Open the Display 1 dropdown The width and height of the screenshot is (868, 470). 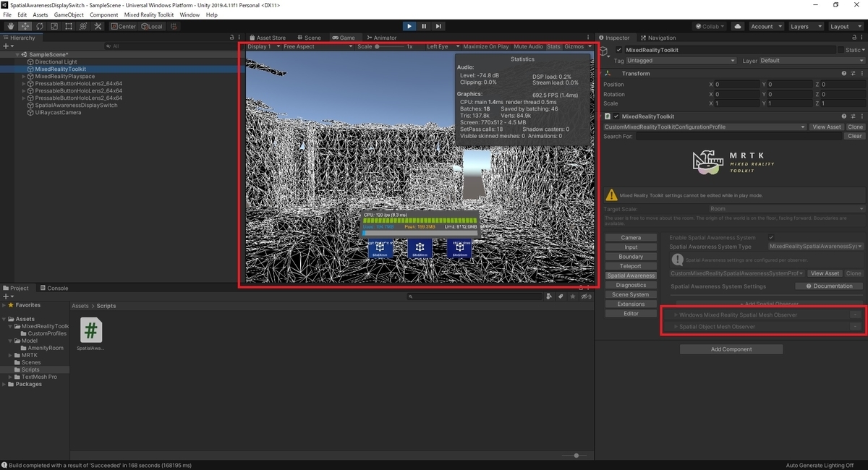tap(263, 46)
